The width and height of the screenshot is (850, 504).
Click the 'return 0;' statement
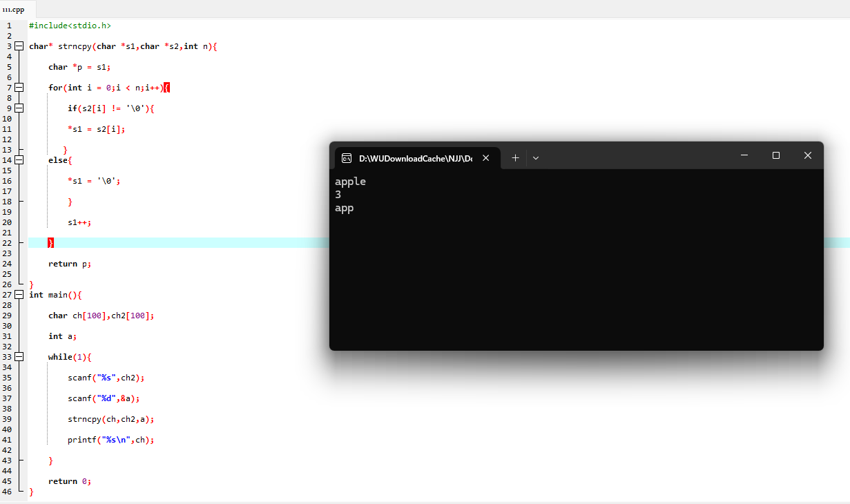tap(70, 481)
